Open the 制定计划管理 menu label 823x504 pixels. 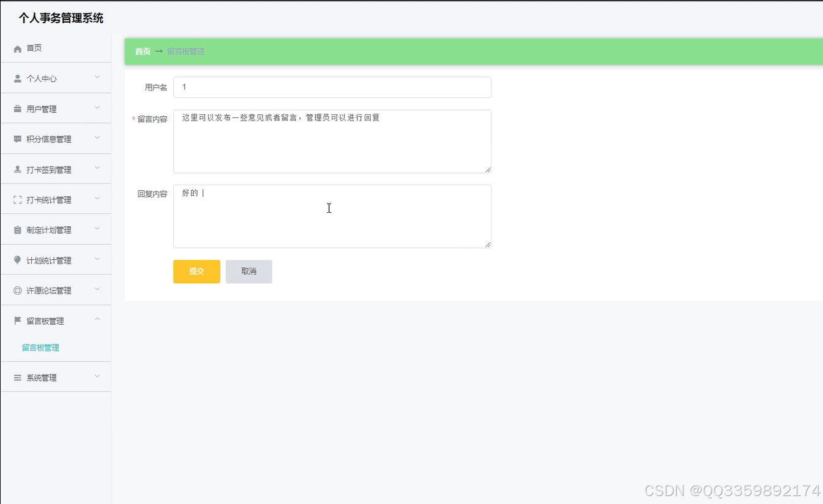pos(49,230)
